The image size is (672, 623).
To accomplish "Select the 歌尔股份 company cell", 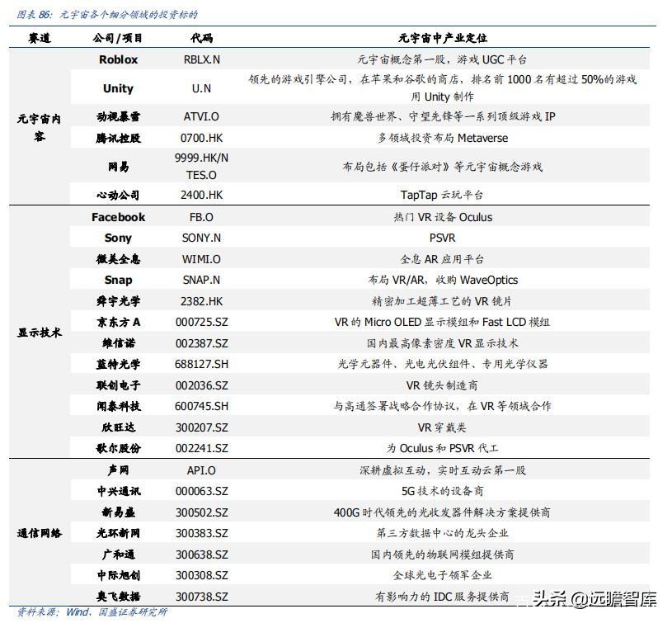I will point(118,448).
